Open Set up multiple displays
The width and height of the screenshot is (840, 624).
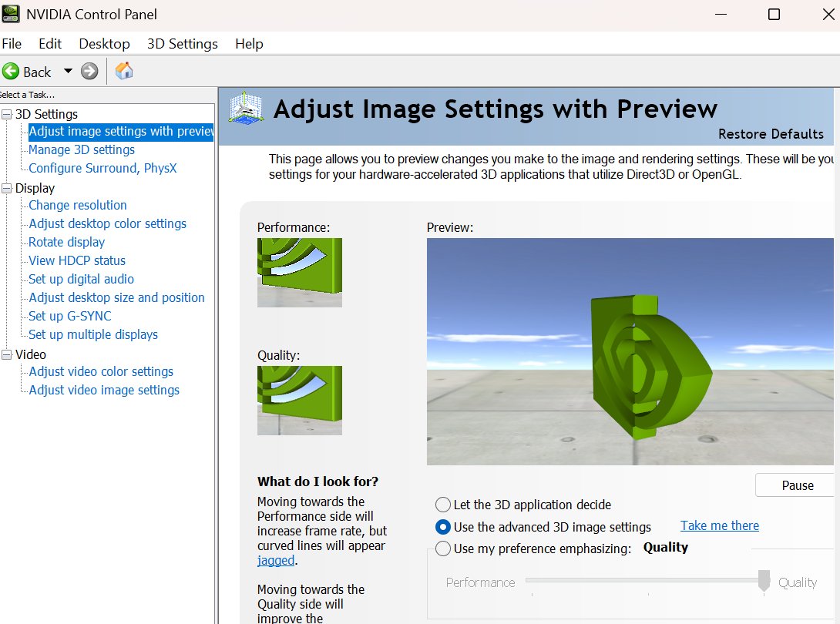coord(93,334)
